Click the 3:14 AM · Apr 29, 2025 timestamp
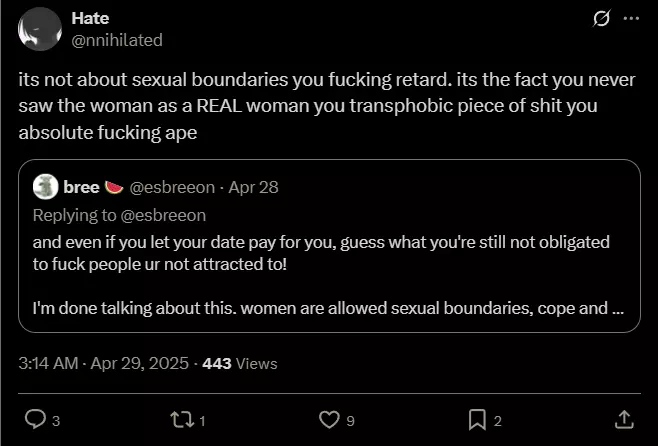The height and width of the screenshot is (446, 658). (x=104, y=364)
